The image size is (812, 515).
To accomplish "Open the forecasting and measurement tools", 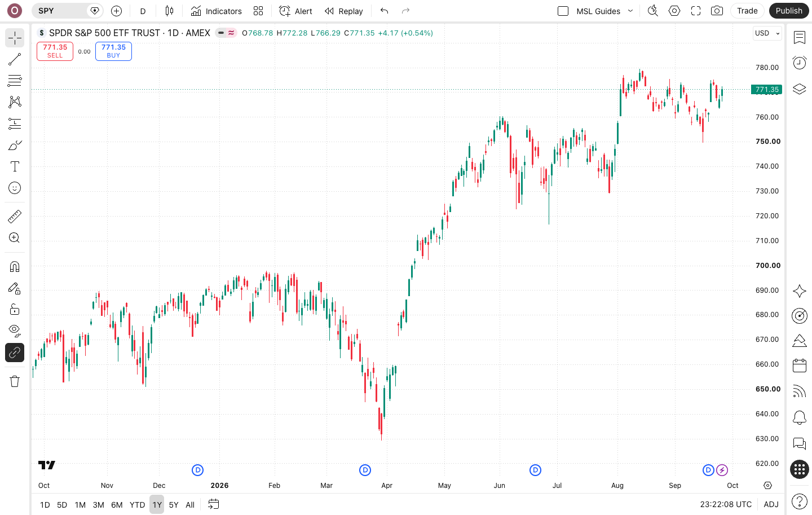I will tap(15, 124).
